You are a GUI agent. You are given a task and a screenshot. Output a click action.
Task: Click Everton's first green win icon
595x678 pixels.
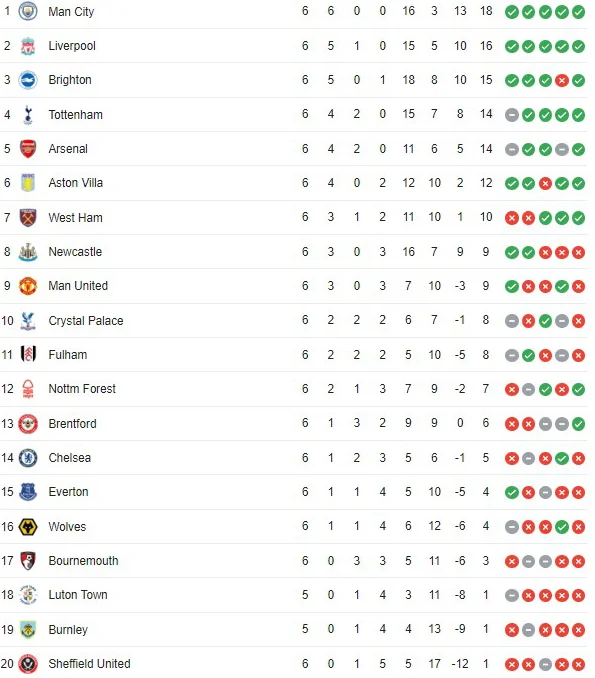[x=512, y=493]
